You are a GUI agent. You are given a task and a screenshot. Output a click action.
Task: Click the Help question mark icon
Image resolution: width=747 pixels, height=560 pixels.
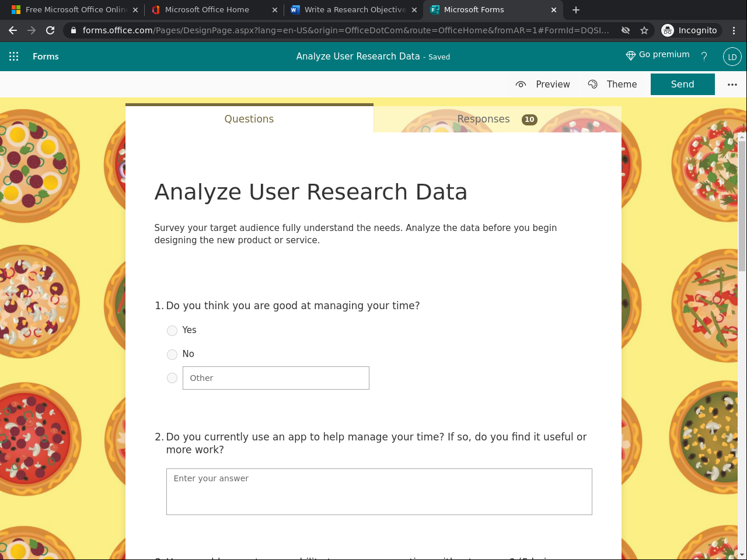[x=704, y=57]
